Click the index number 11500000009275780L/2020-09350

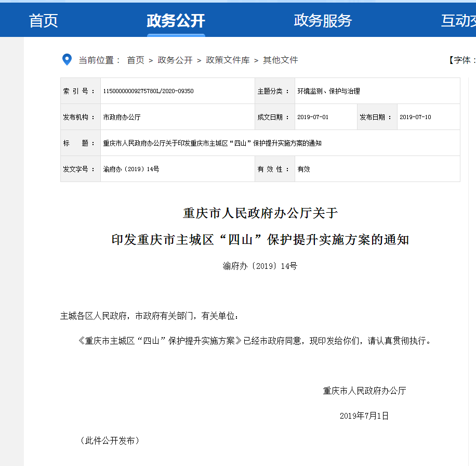148,91
